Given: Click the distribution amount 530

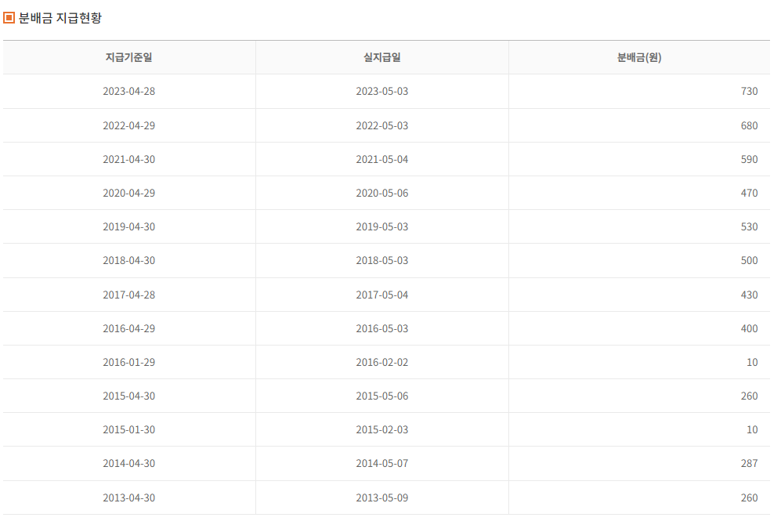Looking at the screenshot, I should (x=749, y=226).
